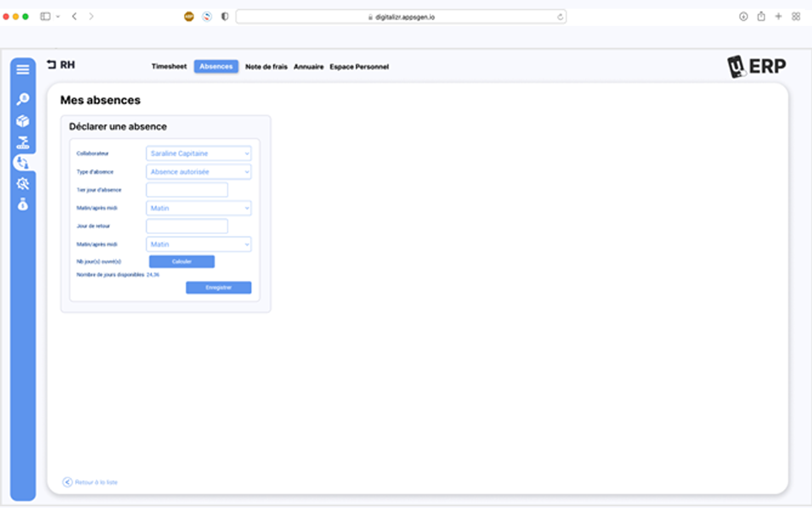Click the Nb jour(s) ouvré(s) label

pyautogui.click(x=99, y=262)
